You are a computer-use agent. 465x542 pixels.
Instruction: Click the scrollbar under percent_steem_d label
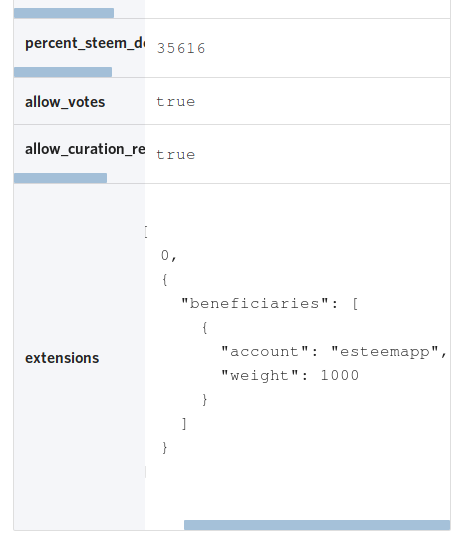click(x=63, y=72)
